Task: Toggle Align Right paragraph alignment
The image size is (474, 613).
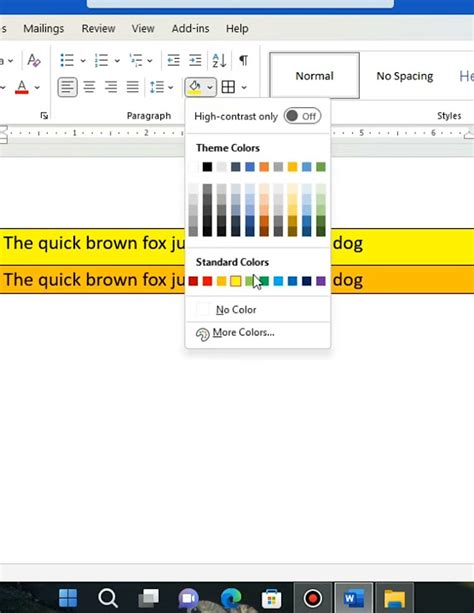Action: 111,87
